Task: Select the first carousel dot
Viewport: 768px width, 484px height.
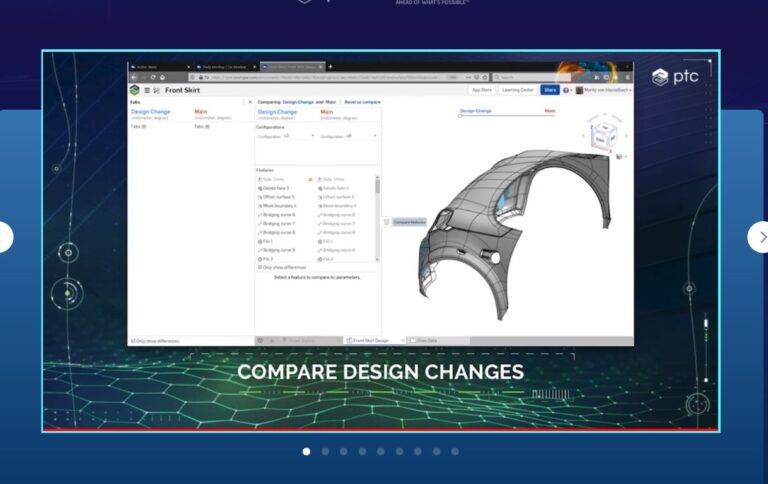Action: (x=307, y=452)
